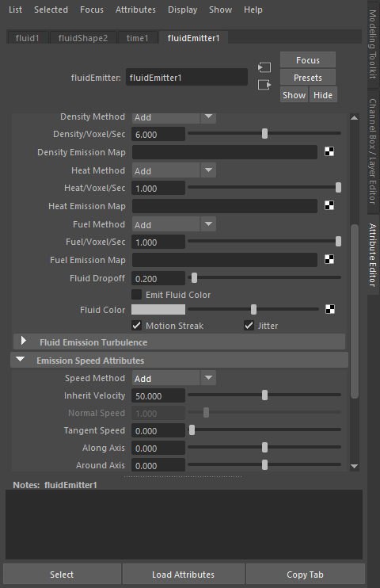Screen dimensions: 380x588
Task: Open the Heat Method dropdown
Action: [174, 170]
